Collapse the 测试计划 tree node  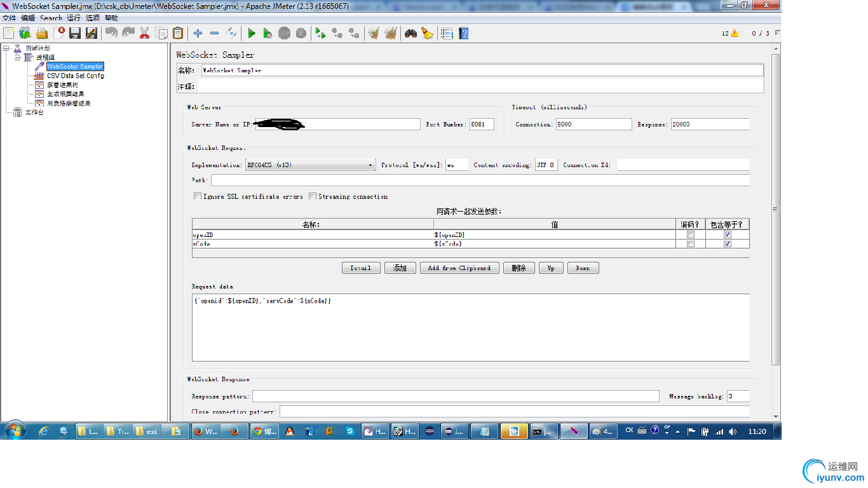[x=6, y=48]
